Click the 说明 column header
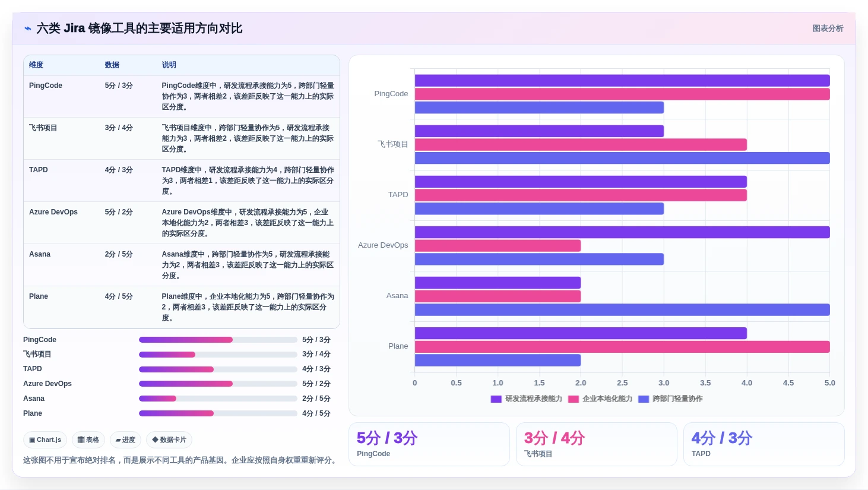 169,65
